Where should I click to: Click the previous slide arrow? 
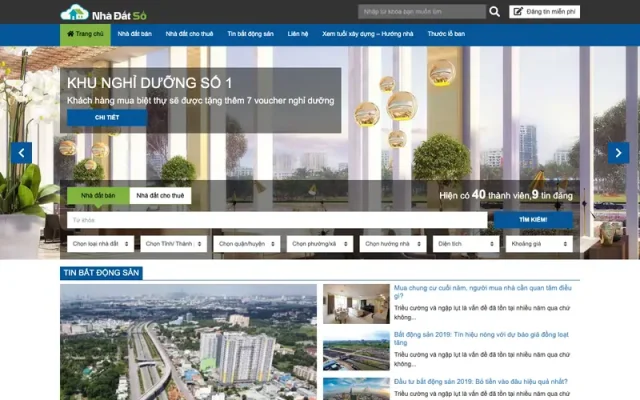click(x=21, y=153)
